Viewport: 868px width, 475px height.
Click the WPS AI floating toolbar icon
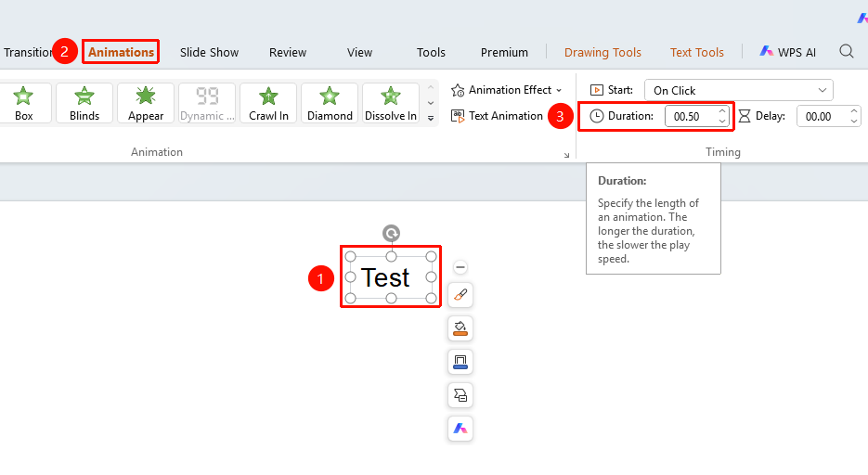(x=460, y=429)
